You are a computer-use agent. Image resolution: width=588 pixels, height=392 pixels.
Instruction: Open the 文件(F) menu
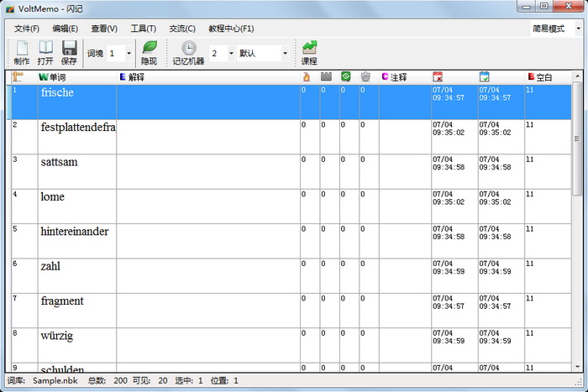[x=27, y=29]
